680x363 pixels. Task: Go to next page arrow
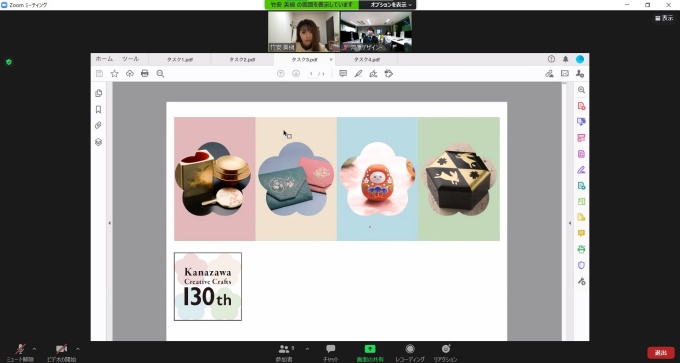[296, 74]
